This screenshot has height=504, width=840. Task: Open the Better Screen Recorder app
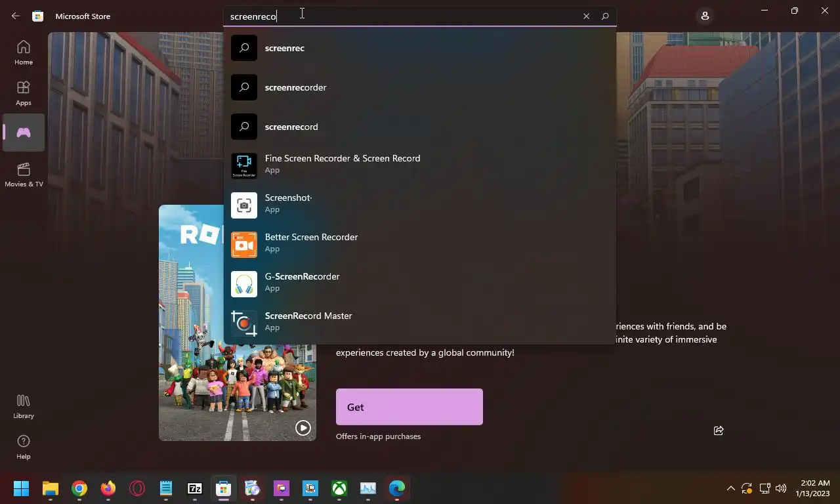point(420,244)
